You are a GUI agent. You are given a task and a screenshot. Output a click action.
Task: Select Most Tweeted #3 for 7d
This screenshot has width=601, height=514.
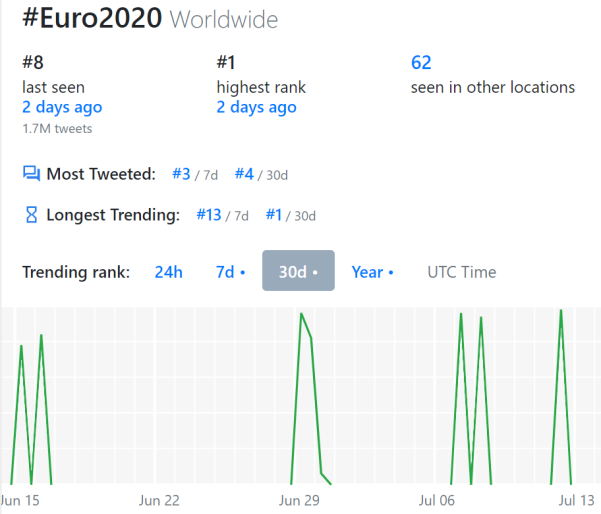[181, 174]
